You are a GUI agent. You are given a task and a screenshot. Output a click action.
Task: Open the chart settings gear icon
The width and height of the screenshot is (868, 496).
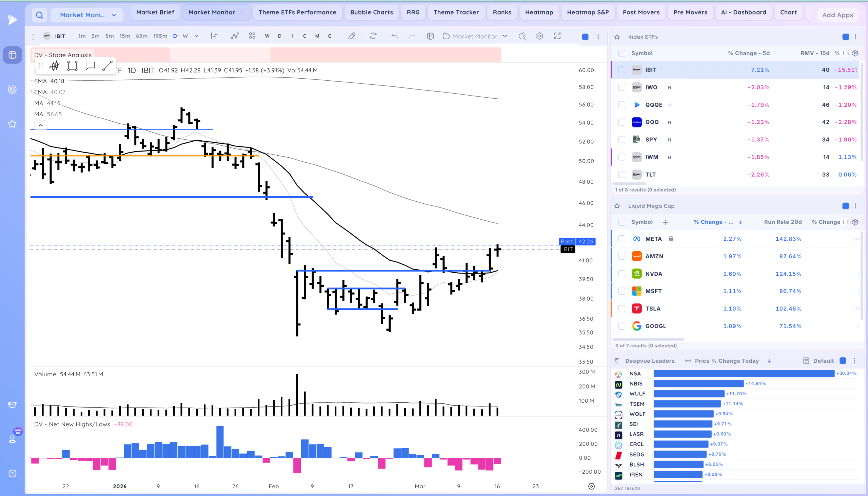(539, 36)
